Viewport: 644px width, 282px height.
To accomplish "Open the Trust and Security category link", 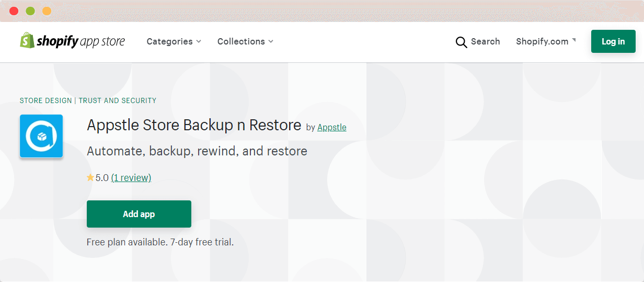I will point(118,100).
